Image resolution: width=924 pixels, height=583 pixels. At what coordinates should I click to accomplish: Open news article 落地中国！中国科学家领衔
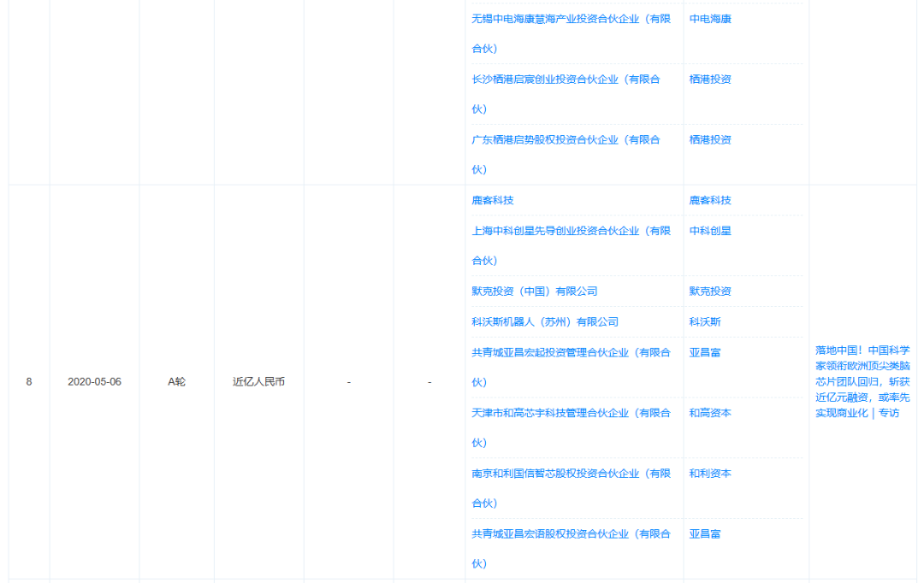862,381
